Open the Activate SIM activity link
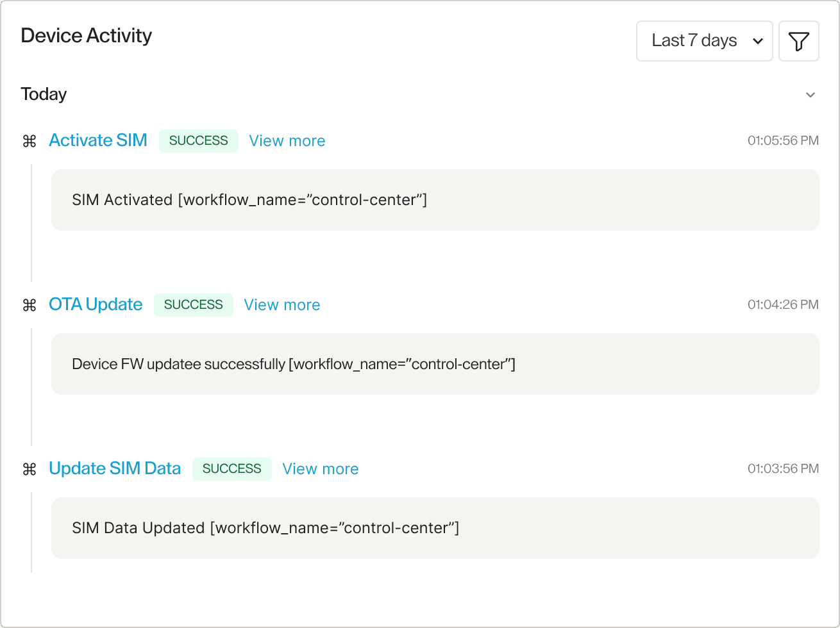Screen dimensions: 840x628 (98, 140)
